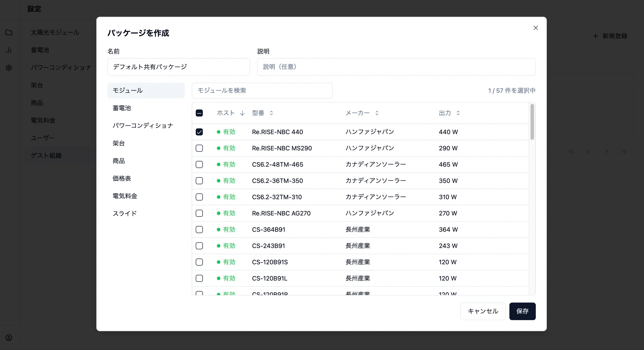Check the CS6.2-48TM-465 row
The width and height of the screenshot is (644, 350).
[x=199, y=164]
